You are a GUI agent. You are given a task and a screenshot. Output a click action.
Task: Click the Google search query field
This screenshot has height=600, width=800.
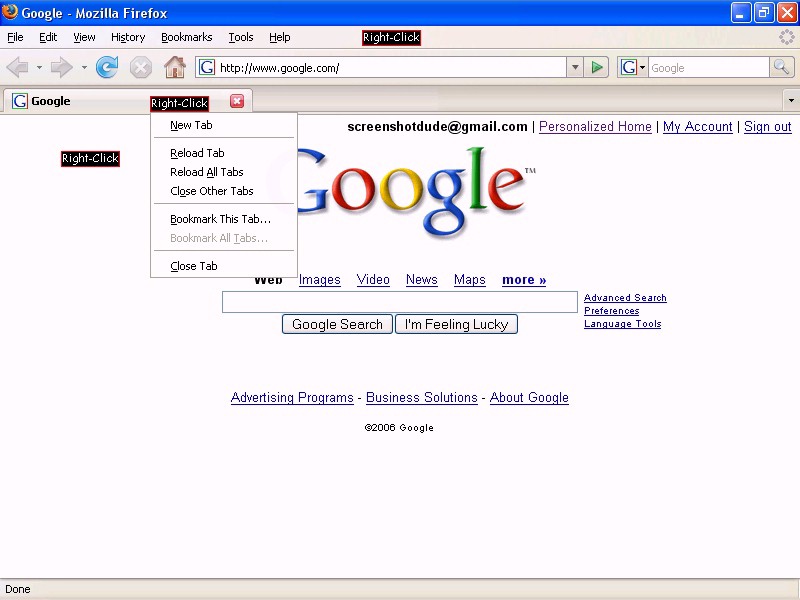(x=399, y=302)
